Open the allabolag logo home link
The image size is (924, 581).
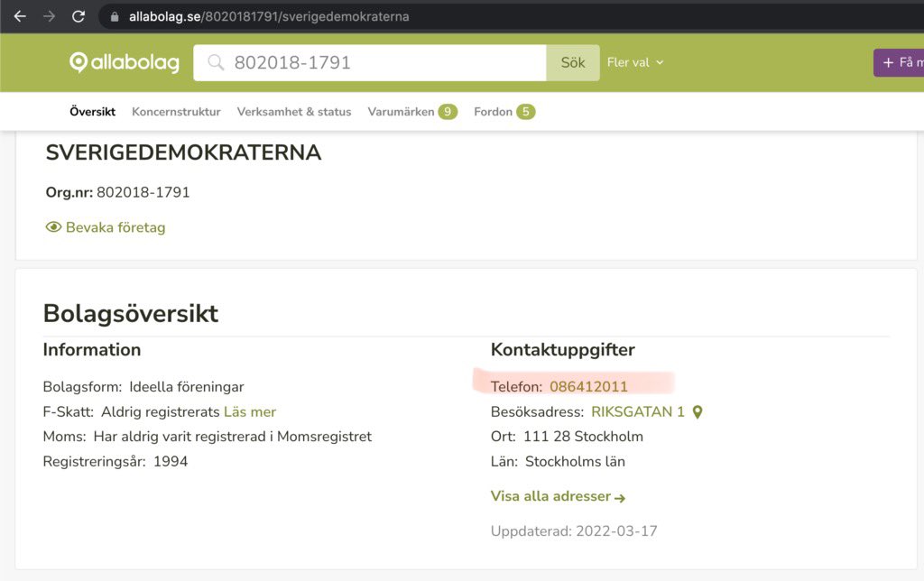pos(125,62)
